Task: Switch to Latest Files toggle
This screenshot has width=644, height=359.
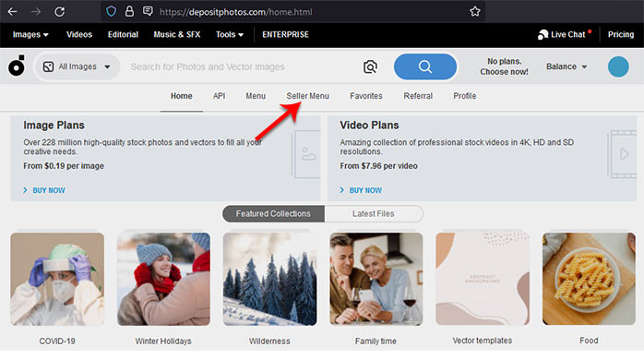Action: (x=374, y=213)
